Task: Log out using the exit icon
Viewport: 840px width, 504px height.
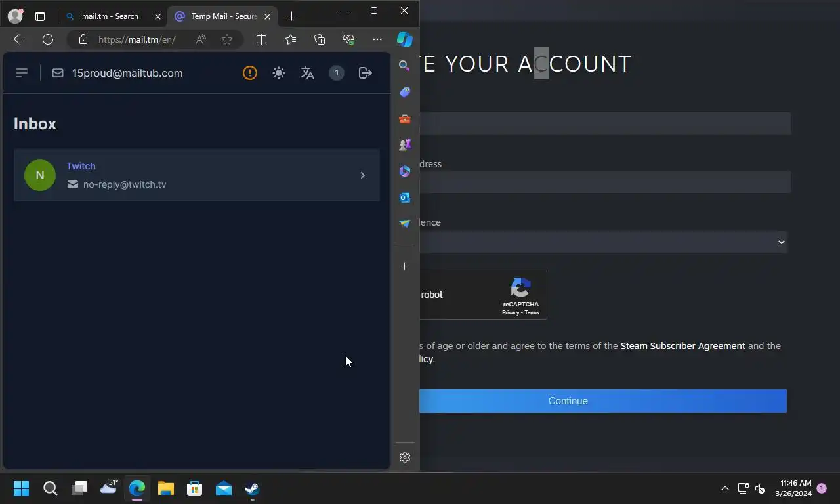Action: (x=366, y=73)
